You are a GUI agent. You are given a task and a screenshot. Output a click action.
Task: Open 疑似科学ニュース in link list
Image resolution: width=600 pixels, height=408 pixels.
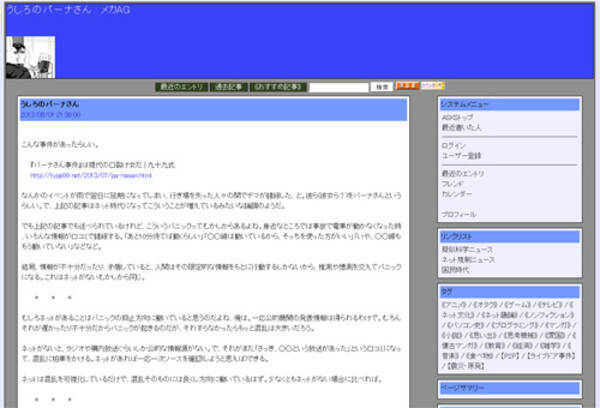[467, 249]
